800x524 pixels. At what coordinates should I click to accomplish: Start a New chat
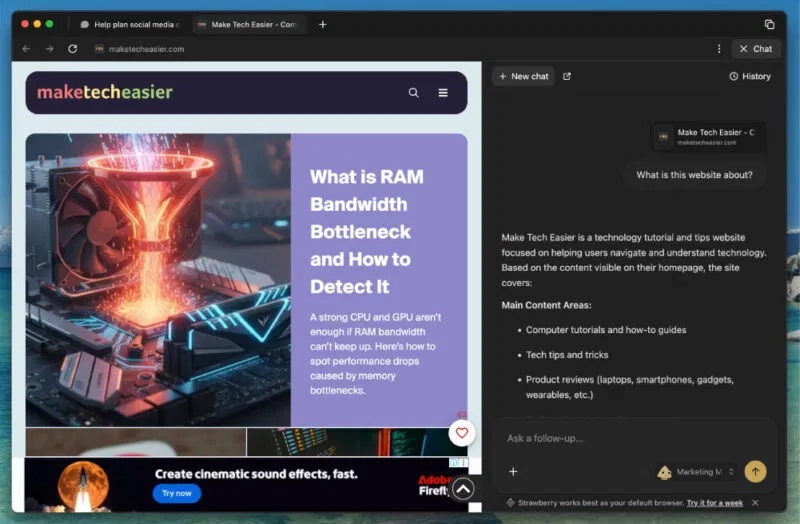click(x=522, y=76)
